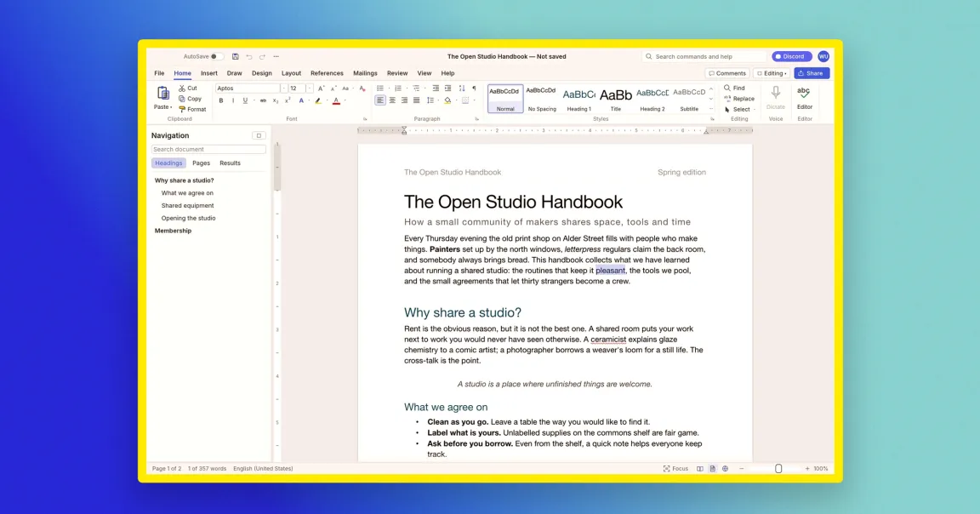This screenshot has height=514, width=980.
Task: Toggle left paragraph alignment
Action: [x=380, y=100]
